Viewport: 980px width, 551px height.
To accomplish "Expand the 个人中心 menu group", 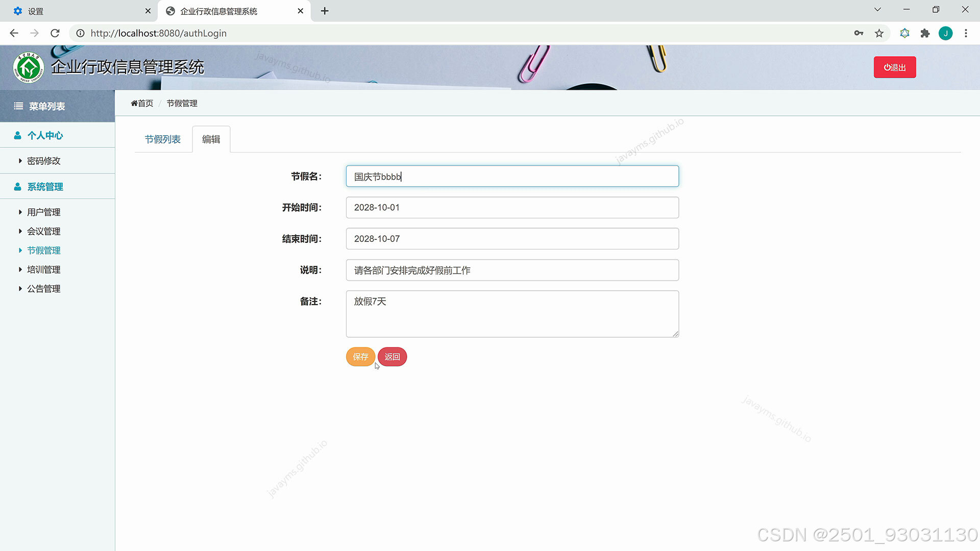I will [57, 135].
